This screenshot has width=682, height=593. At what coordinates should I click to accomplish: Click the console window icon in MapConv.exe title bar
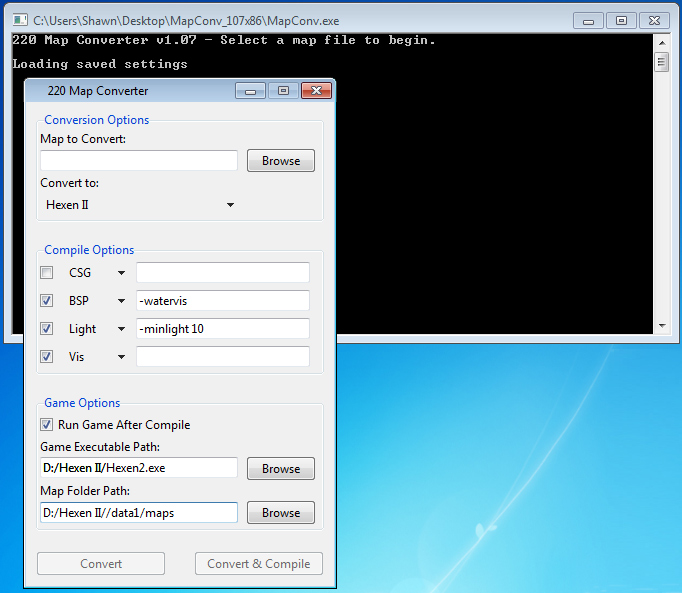[x=20, y=20]
